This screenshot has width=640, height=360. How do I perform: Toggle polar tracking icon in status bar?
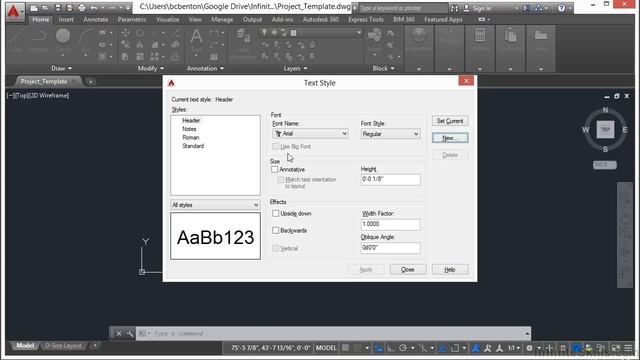[x=403, y=348]
